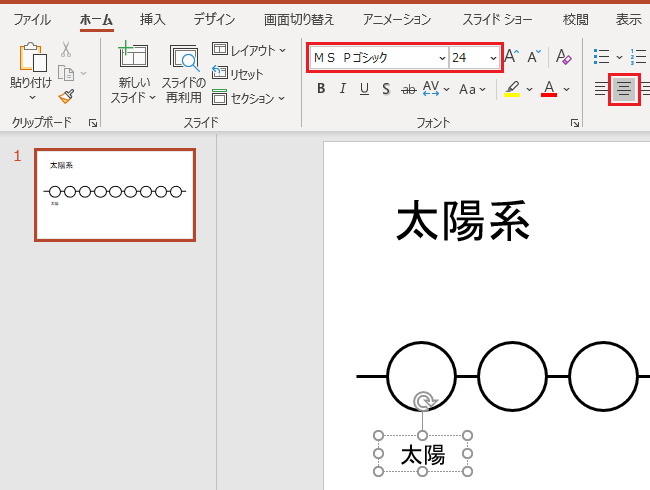650x490 pixels.
Task: Switch to the 画面切り替え tab
Action: [x=298, y=19]
